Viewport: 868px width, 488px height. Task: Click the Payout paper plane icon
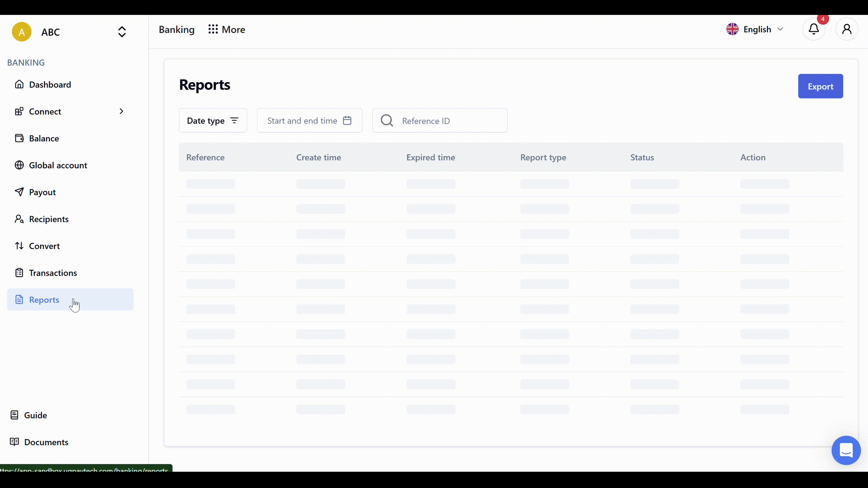click(x=19, y=192)
